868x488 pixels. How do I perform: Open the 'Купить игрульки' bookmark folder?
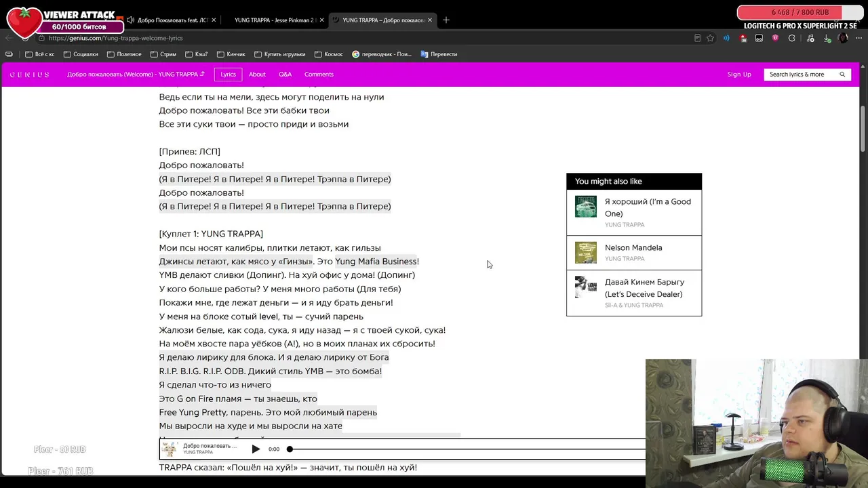[279, 54]
